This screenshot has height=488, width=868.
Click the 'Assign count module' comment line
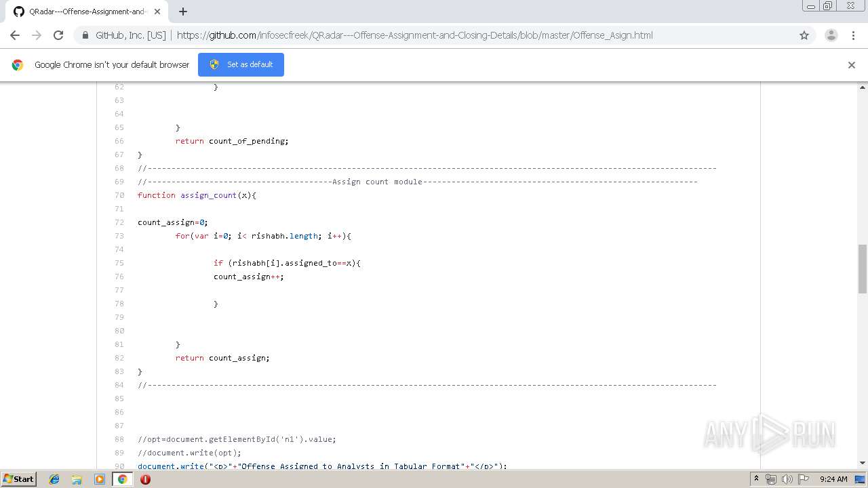(x=418, y=182)
